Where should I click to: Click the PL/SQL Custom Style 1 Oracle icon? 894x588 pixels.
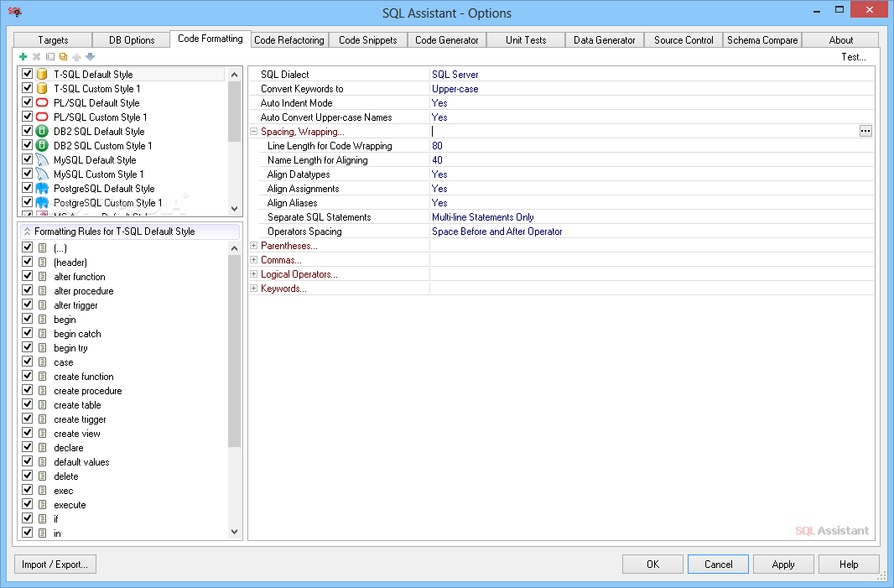[x=42, y=117]
